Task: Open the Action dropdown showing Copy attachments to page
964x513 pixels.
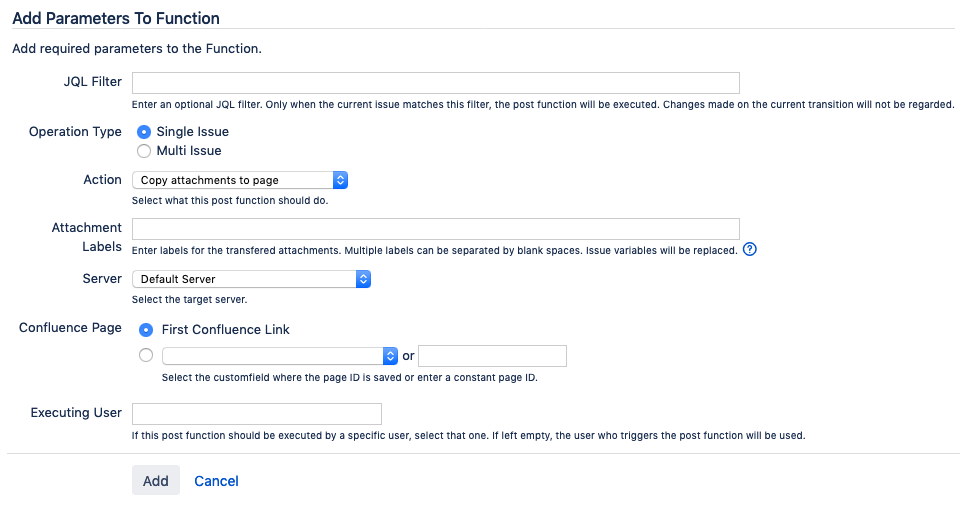Action: pyautogui.click(x=240, y=180)
